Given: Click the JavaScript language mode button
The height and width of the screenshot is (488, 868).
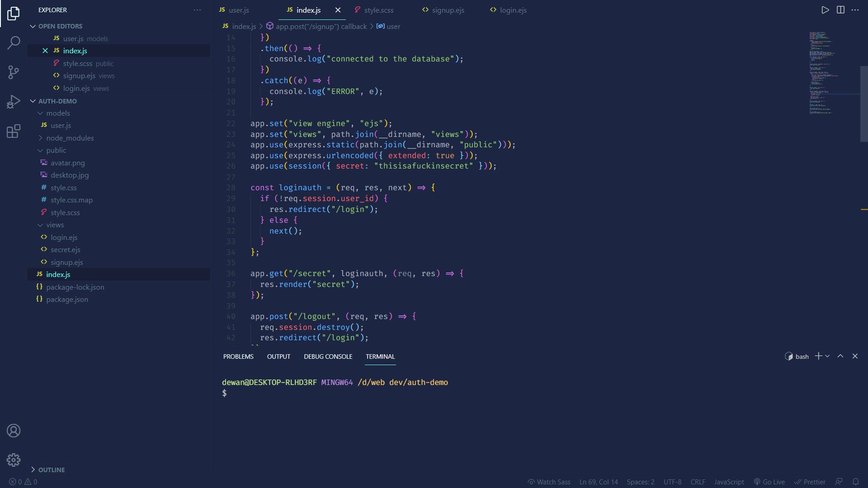Looking at the screenshot, I should (x=729, y=482).
